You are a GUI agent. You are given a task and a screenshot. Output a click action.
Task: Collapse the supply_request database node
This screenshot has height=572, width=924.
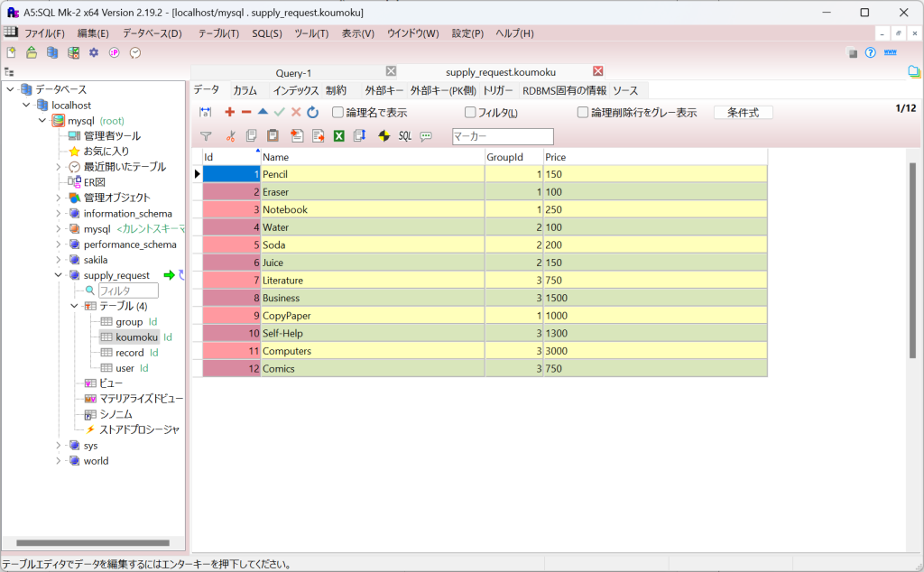coord(58,275)
